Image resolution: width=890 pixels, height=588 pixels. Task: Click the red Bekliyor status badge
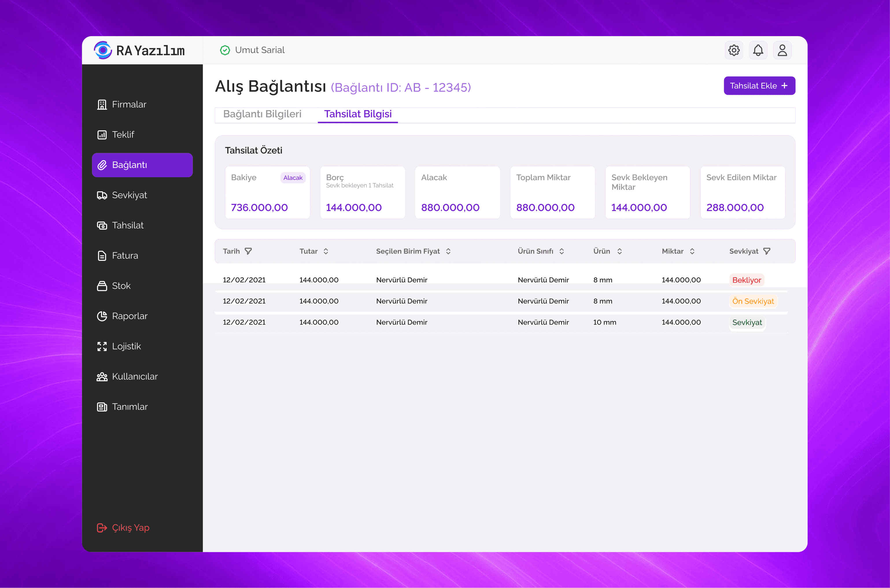click(x=746, y=280)
